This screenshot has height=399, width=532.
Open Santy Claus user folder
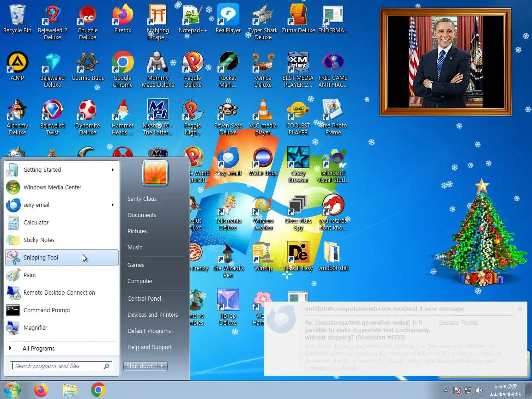point(142,199)
